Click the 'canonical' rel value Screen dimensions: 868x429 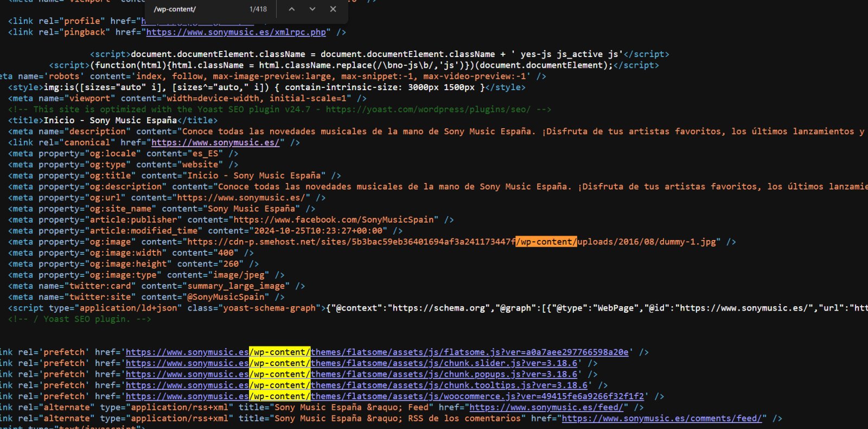tap(87, 143)
